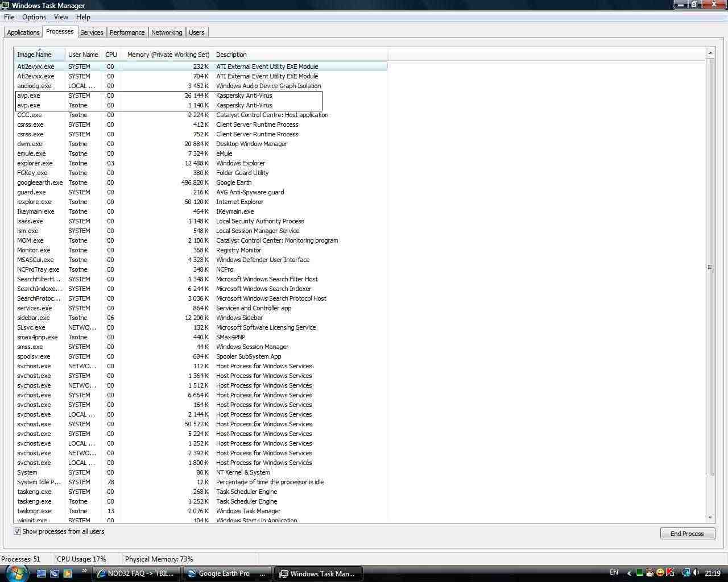This screenshot has height=582, width=728.
Task: Click 'CPU Usage: 17%' in status bar
Action: point(81,559)
